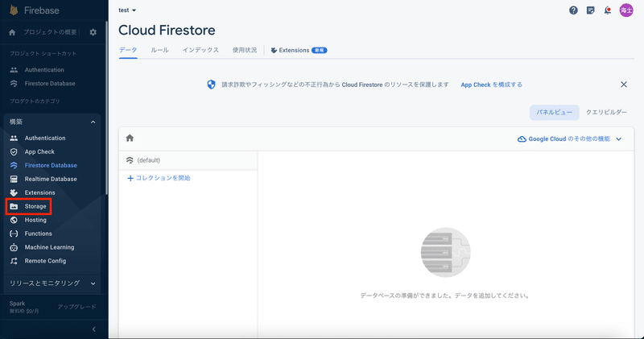This screenshot has width=644, height=339.
Task: Open Functions in sidebar
Action: [38, 234]
